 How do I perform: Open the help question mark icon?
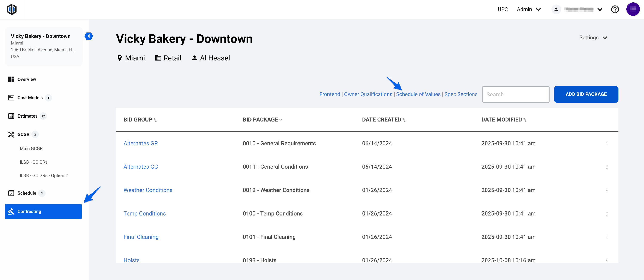615,9
